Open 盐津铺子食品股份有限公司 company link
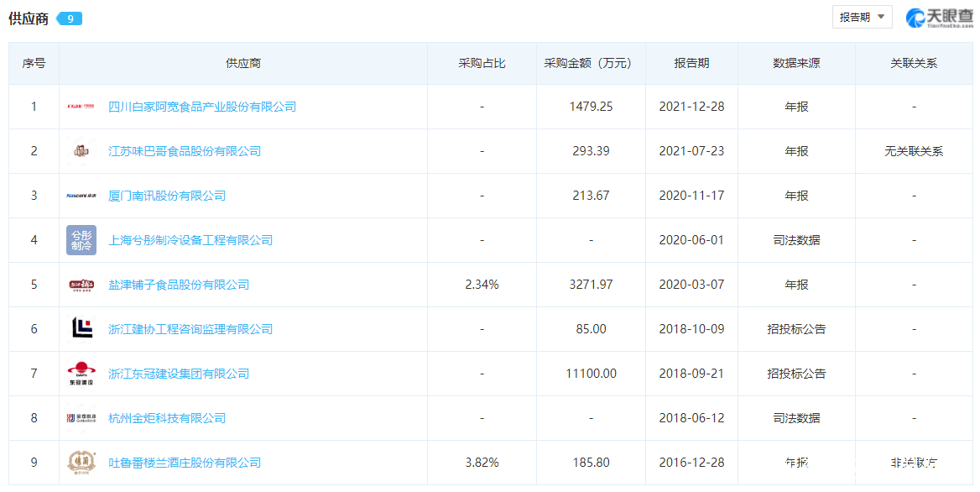The width and height of the screenshot is (980, 492). pos(179,285)
